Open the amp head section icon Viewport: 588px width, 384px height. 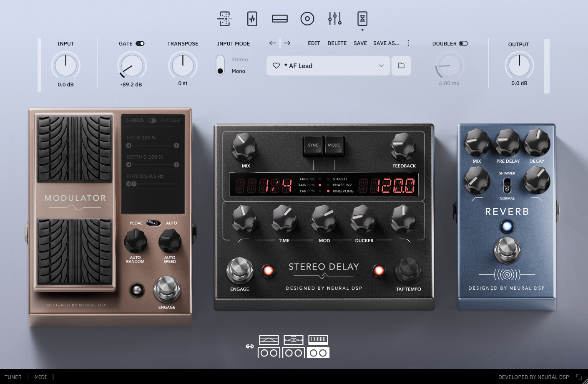[x=279, y=19]
